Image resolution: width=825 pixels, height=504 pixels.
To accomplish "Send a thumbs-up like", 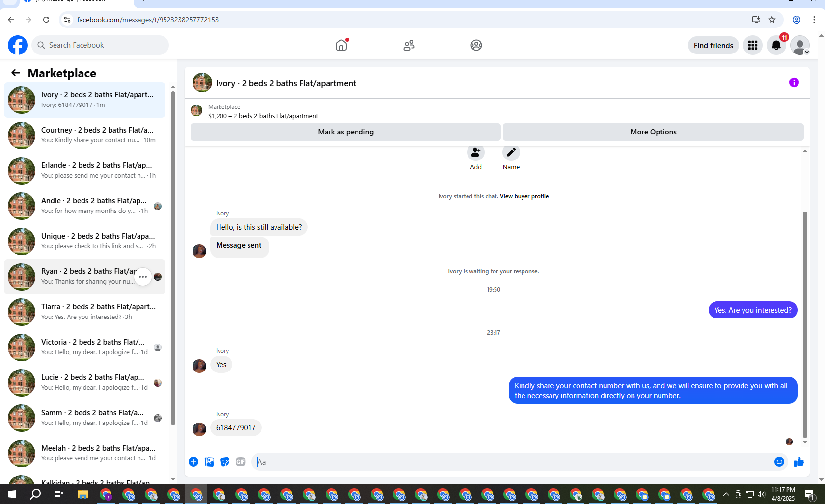I will (x=799, y=462).
